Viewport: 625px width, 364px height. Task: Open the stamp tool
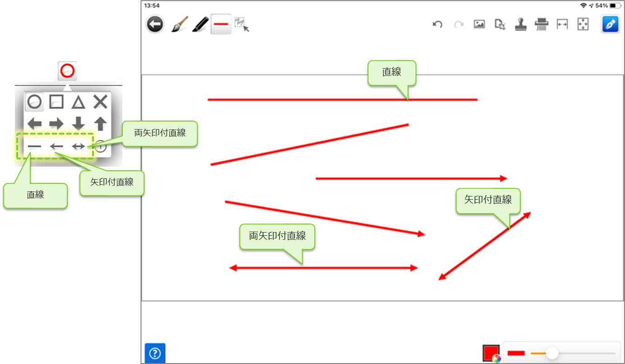pyautogui.click(x=521, y=24)
